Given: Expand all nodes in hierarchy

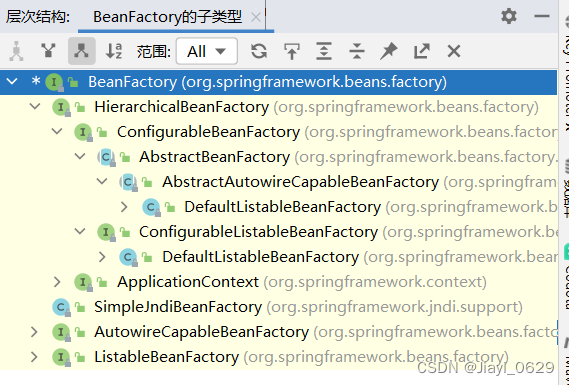Looking at the screenshot, I should click(x=324, y=51).
